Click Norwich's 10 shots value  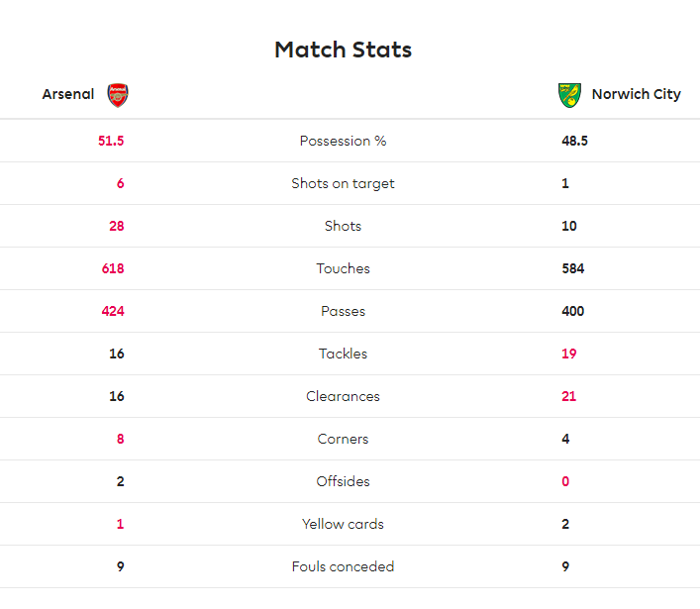coord(569,226)
